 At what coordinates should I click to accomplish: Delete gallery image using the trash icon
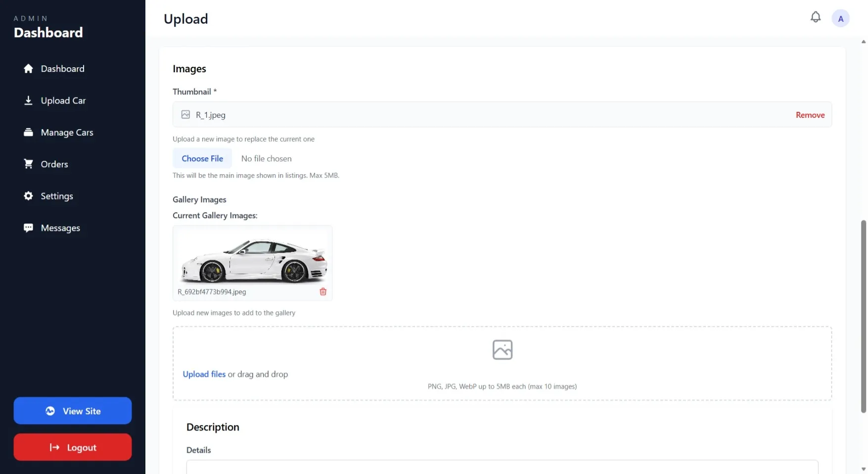click(x=323, y=292)
